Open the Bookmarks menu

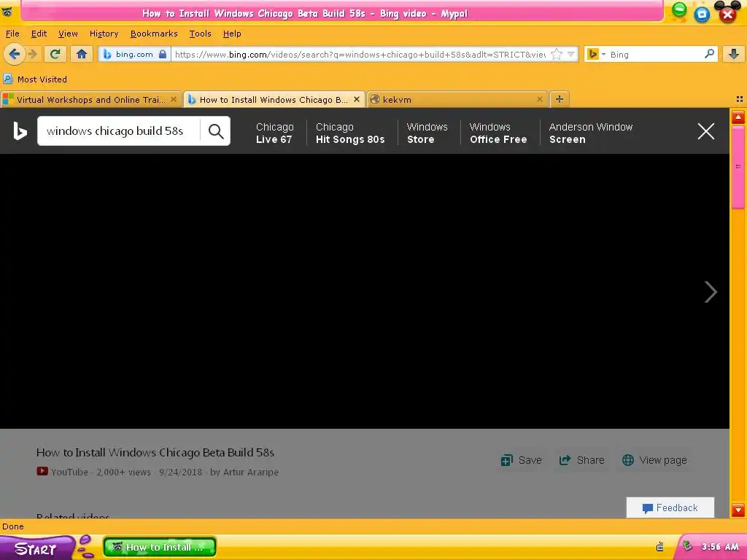(x=154, y=34)
